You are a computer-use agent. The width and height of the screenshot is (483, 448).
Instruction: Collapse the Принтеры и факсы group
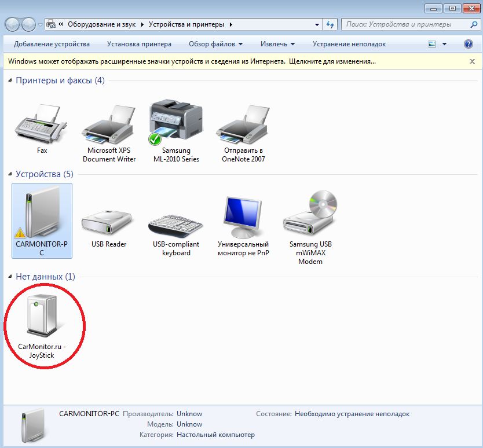[10, 80]
